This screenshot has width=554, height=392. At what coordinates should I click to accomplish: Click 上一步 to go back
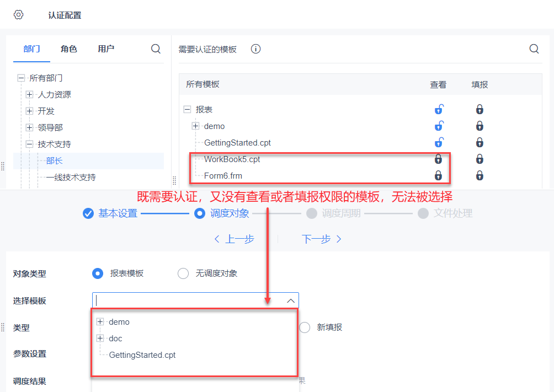click(x=235, y=239)
